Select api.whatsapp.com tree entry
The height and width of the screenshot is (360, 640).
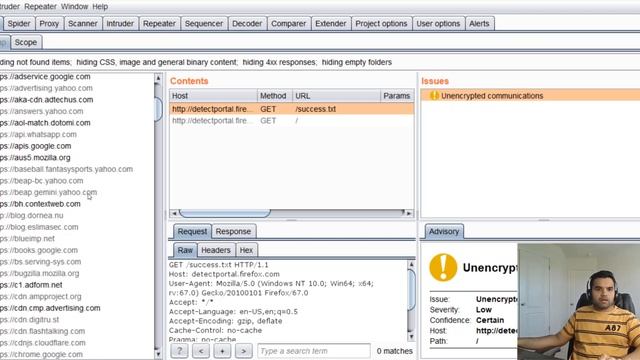pyautogui.click(x=38, y=134)
